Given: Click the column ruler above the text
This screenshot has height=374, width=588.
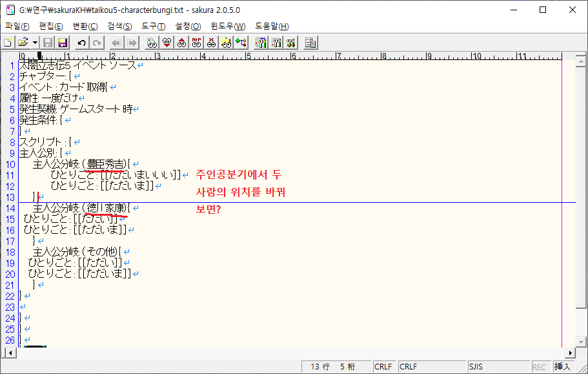Looking at the screenshot, I should pos(290,56).
